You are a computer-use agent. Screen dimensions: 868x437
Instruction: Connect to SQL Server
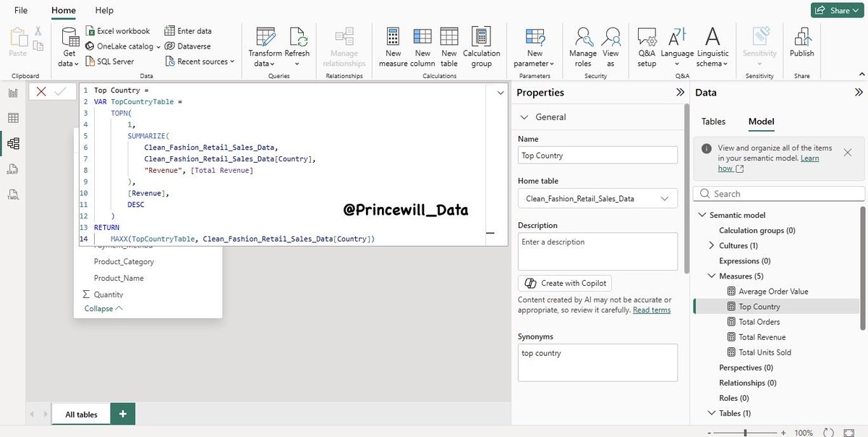109,61
